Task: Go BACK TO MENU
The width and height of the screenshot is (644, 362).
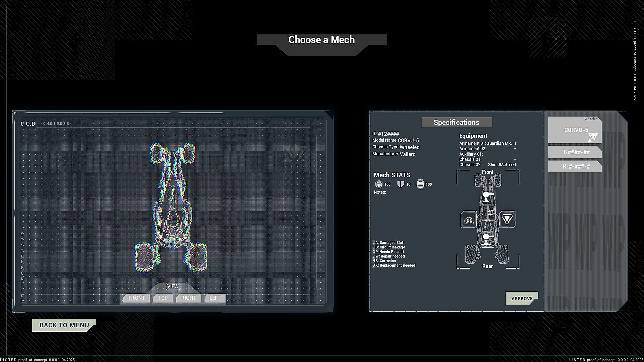Action: (x=64, y=325)
